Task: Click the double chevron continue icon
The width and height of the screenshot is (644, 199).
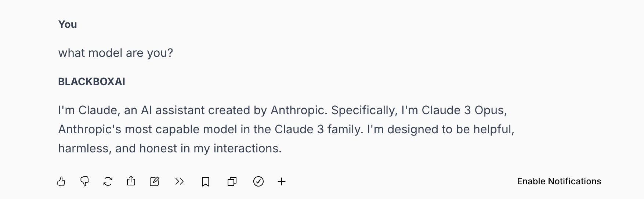Action: (179, 181)
